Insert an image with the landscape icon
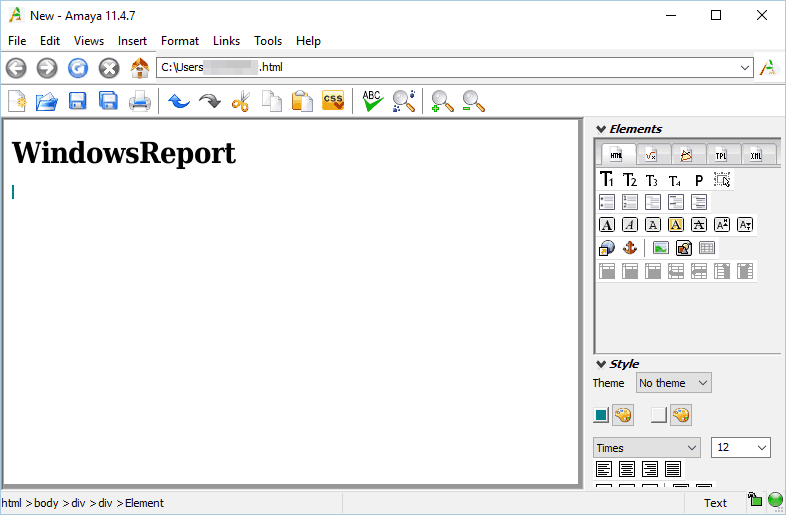This screenshot has height=515, width=786. (x=661, y=248)
